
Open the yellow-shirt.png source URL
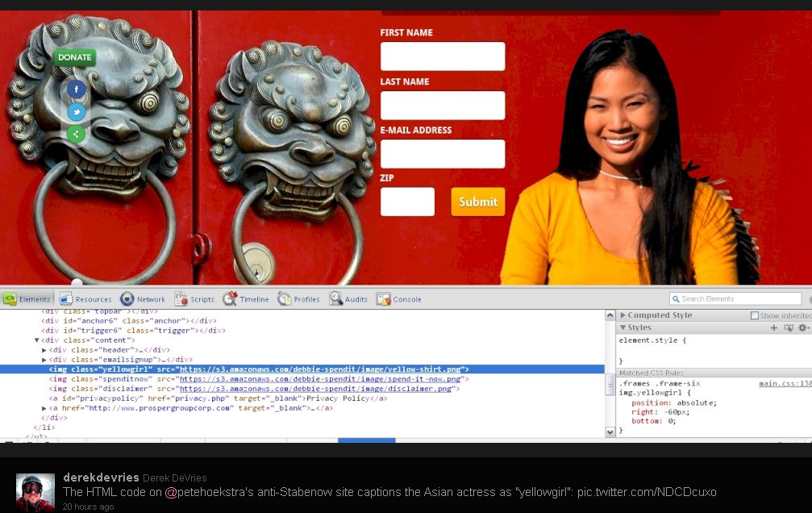tap(320, 369)
